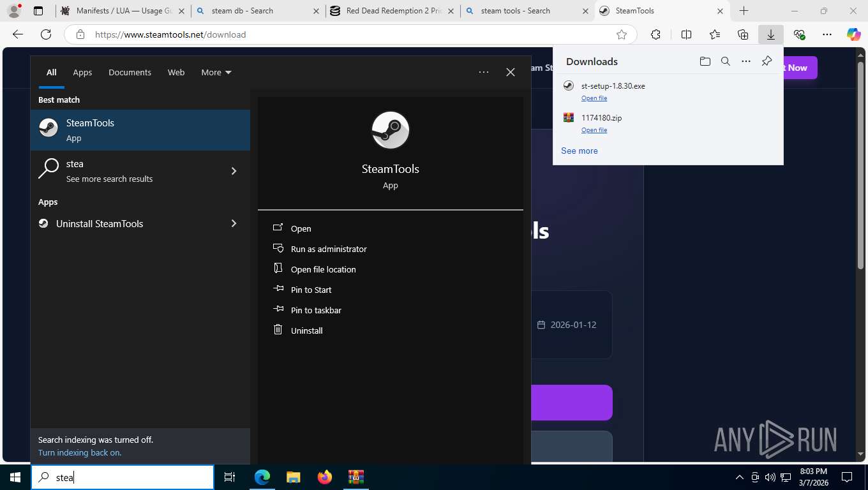Toggle Edge split screen icon
The width and height of the screenshot is (868, 490).
[686, 34]
